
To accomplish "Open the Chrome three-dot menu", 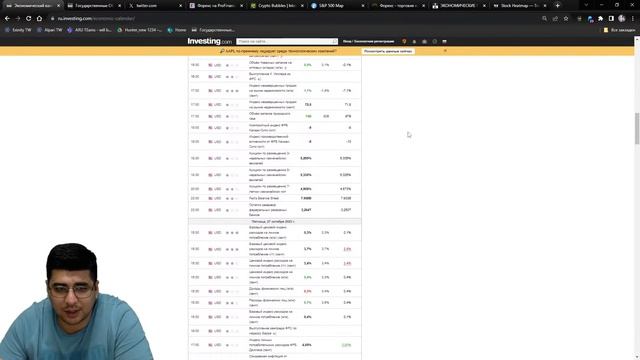I will point(633,18).
